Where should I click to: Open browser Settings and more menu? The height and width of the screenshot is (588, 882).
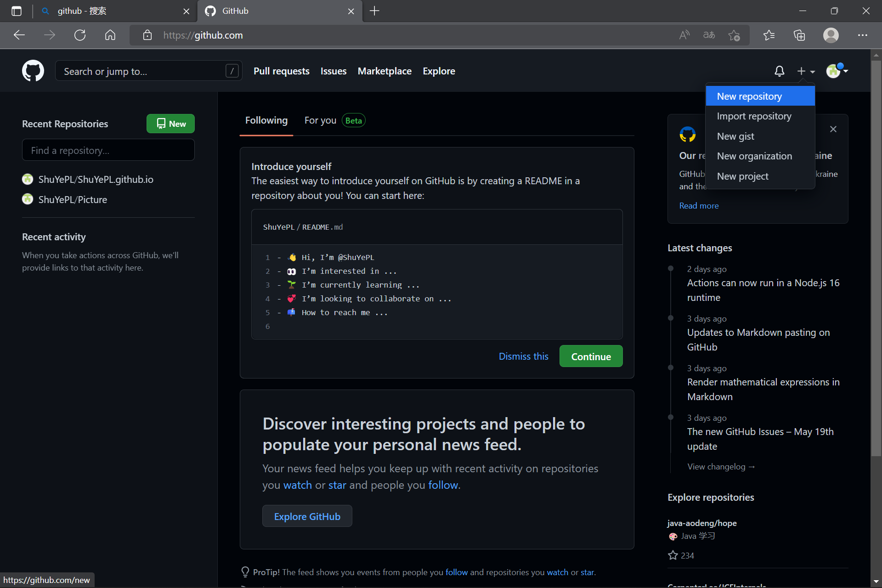pyautogui.click(x=862, y=35)
